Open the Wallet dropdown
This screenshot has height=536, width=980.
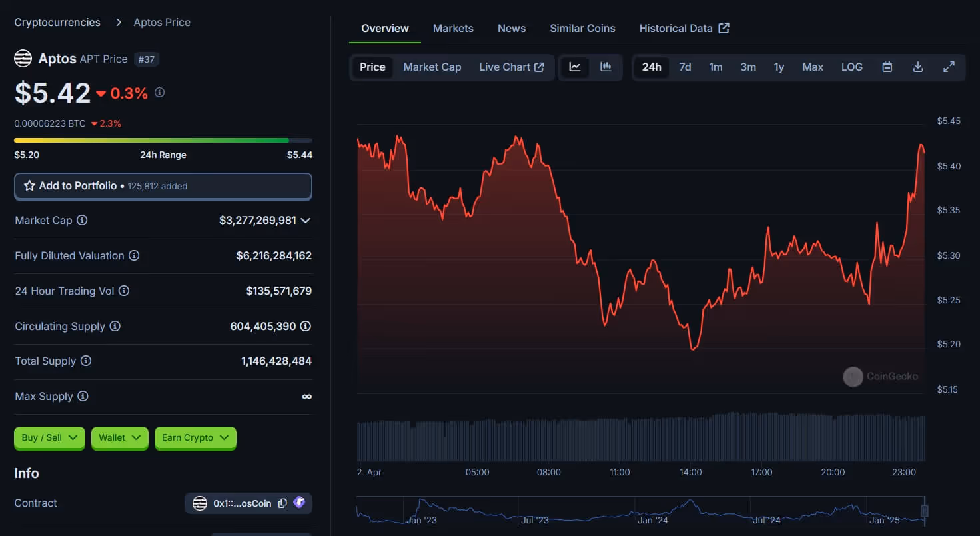tap(120, 437)
